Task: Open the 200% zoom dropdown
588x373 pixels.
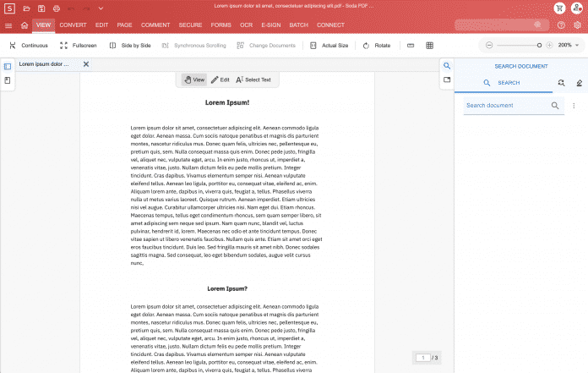Action: (568, 45)
